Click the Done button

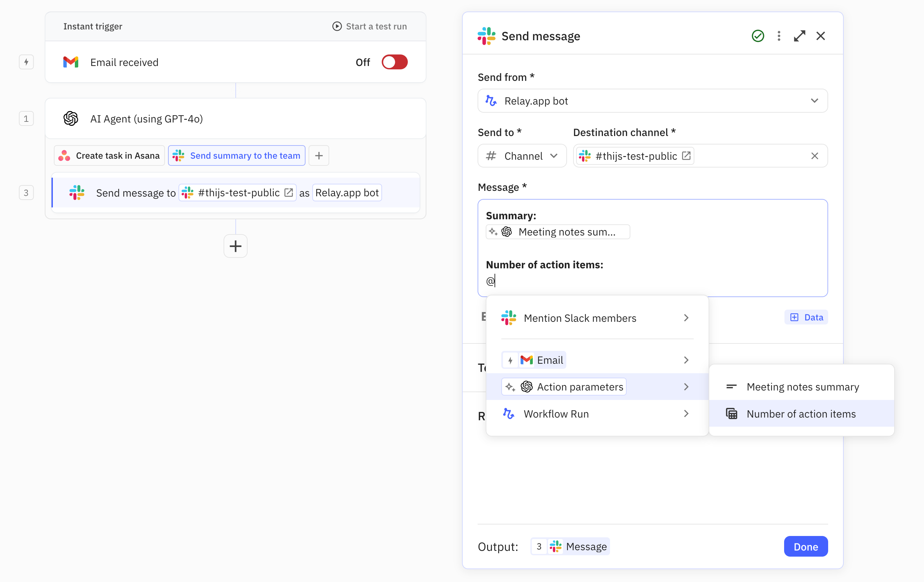click(805, 546)
